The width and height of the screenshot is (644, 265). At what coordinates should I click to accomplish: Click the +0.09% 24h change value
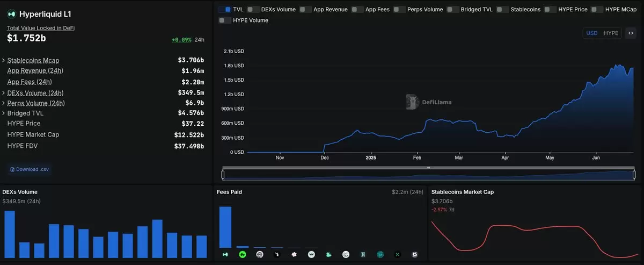click(x=182, y=40)
